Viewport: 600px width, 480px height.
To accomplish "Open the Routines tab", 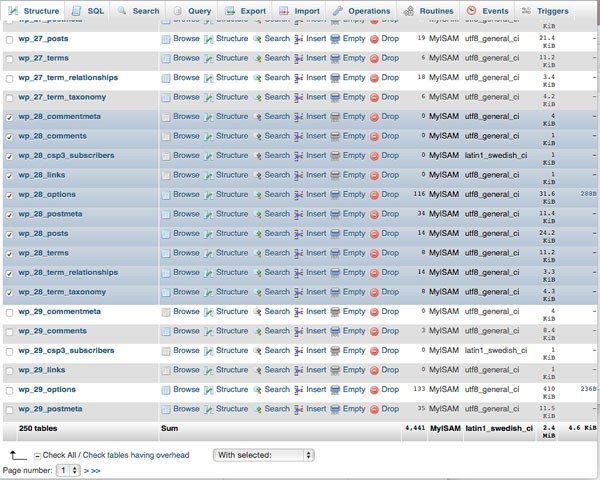I will pyautogui.click(x=429, y=11).
